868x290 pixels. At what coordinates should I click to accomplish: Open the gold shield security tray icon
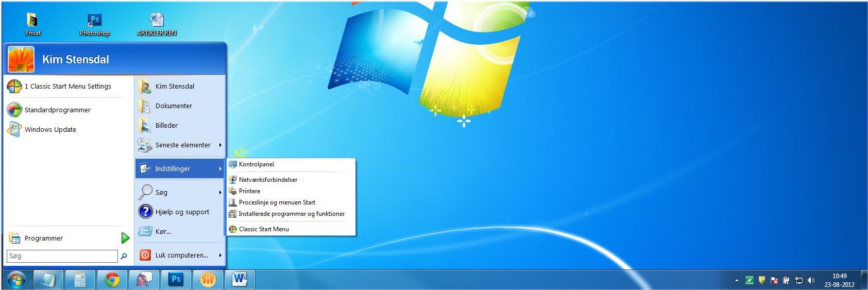[x=762, y=280]
